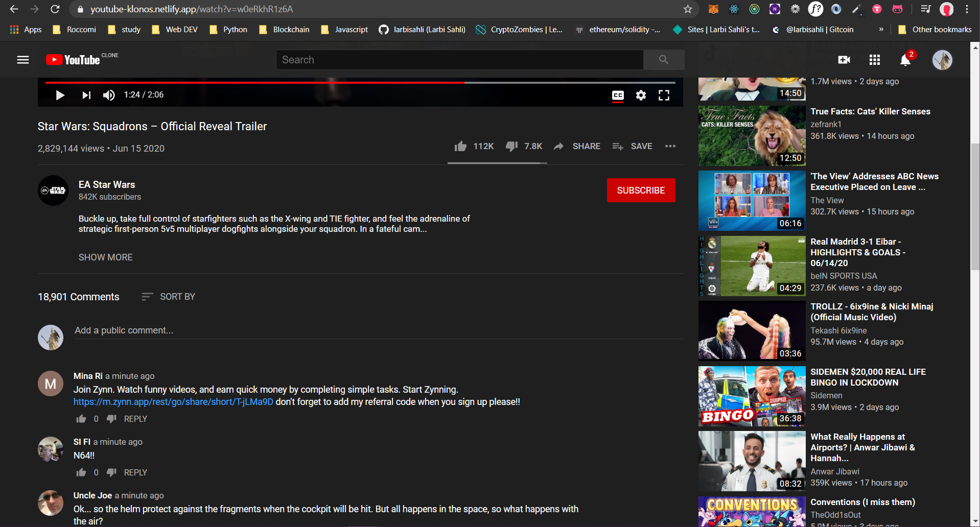Dislike Mina Ri's comment
Viewport: 980px width, 527px height.
pos(111,419)
